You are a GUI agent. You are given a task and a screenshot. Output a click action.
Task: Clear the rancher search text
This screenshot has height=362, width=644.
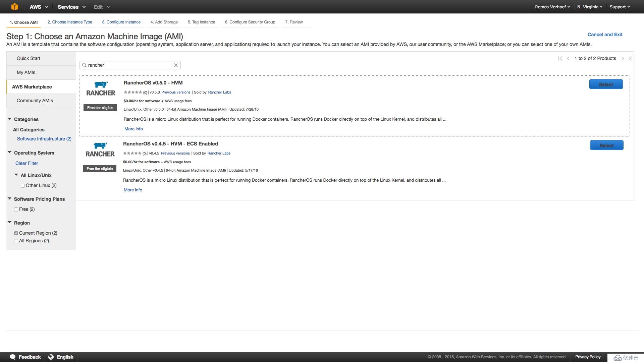point(176,65)
